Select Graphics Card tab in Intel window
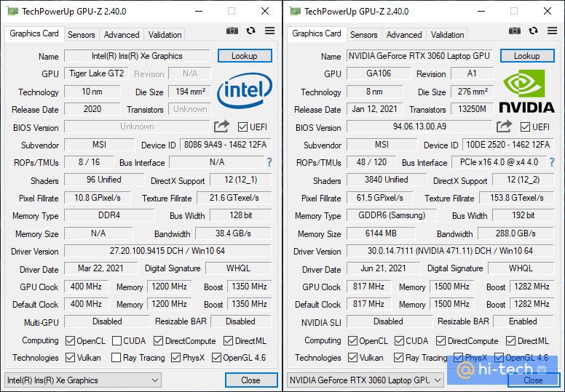The width and height of the screenshot is (565, 392). coord(34,33)
